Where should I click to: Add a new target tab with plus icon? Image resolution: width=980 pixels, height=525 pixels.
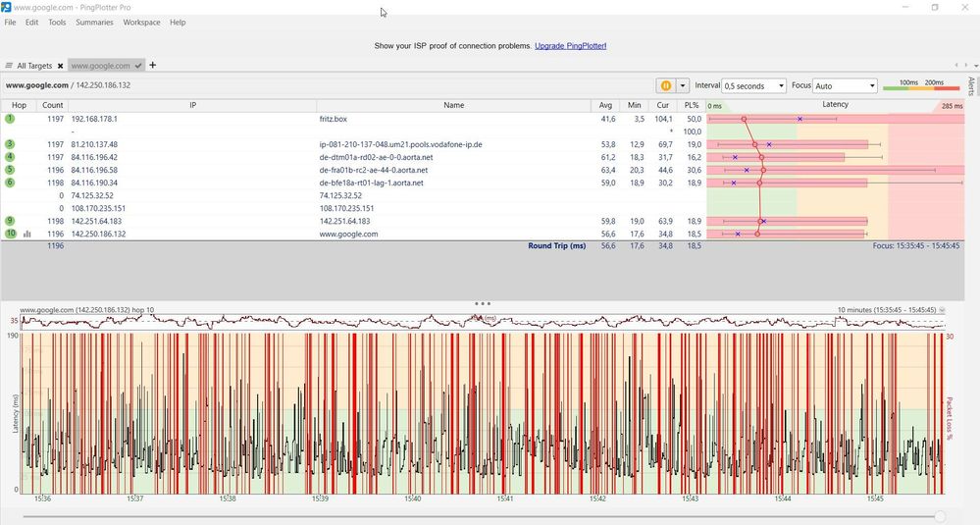pos(152,65)
